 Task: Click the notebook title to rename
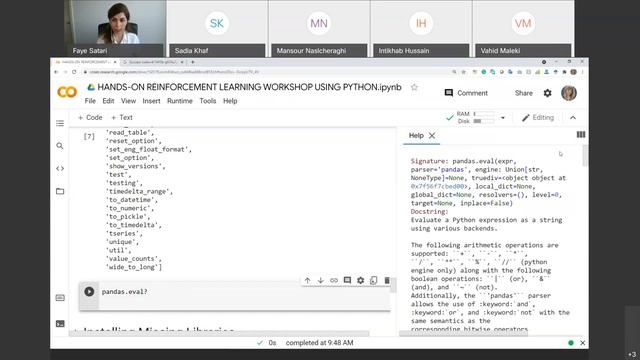pos(249,87)
